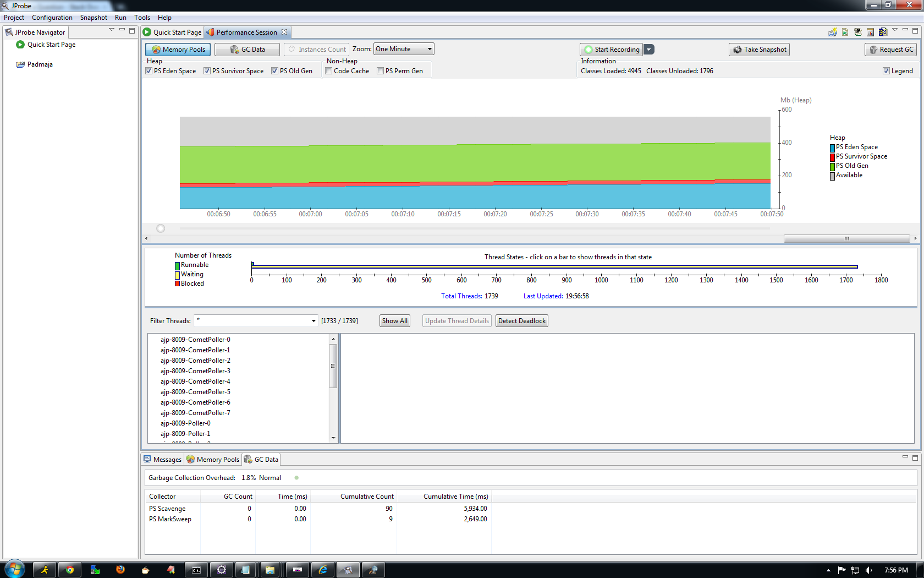
Task: Open Windows Explorer folder from taskbar
Action: pyautogui.click(x=270, y=570)
